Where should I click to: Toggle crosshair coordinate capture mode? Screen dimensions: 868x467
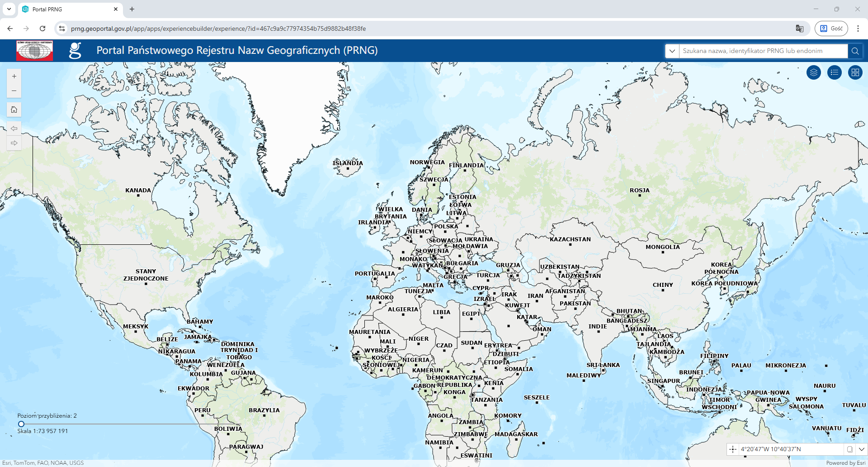pos(732,449)
